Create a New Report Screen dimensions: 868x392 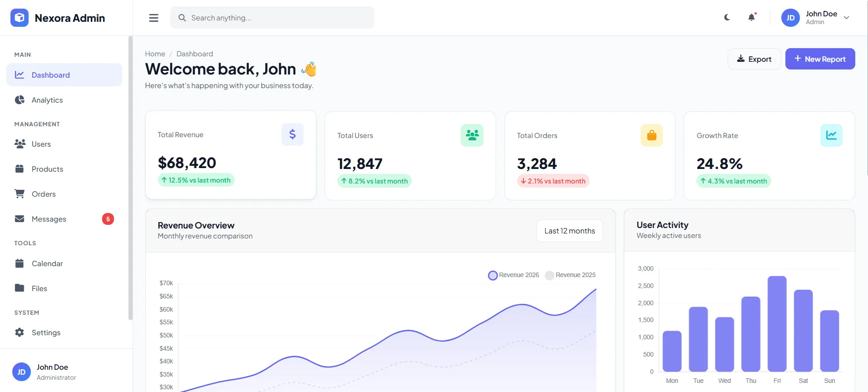[820, 59]
